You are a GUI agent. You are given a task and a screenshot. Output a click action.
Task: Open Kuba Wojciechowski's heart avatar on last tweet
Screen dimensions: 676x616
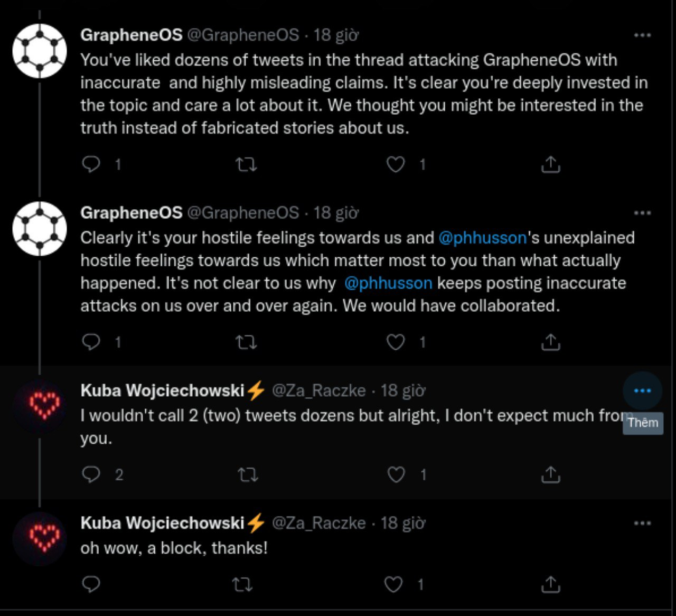tap(40, 538)
